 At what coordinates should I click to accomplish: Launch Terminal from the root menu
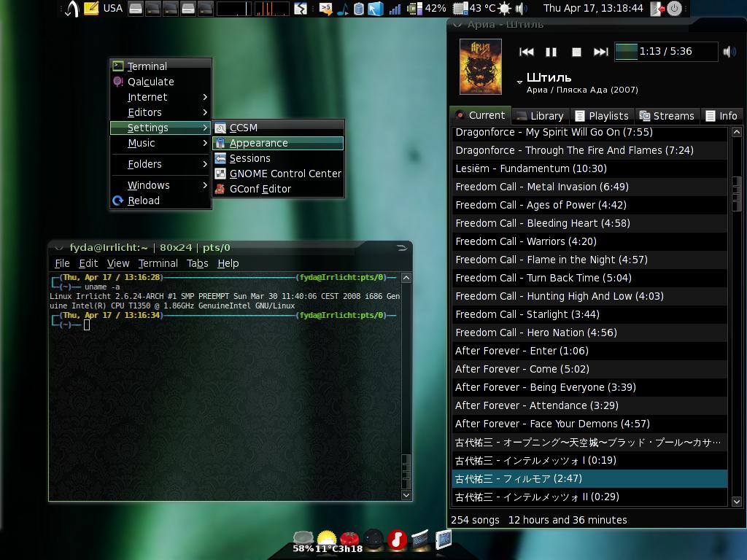pos(160,66)
